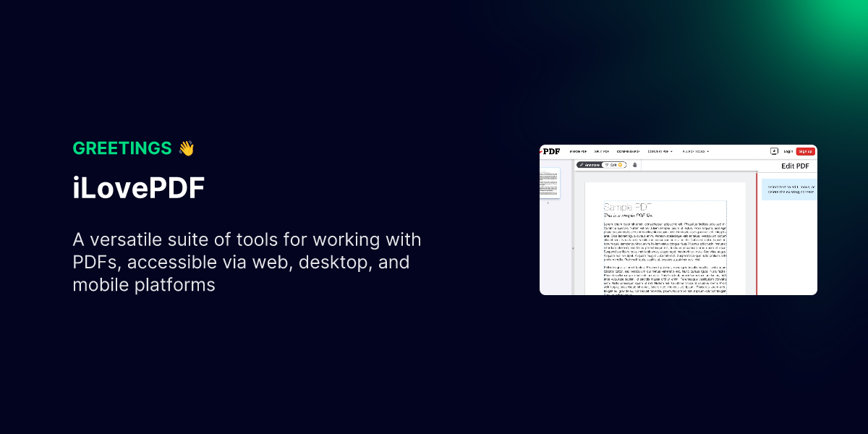
Task: Click the Edit PDF panel title
Action: 795,166
